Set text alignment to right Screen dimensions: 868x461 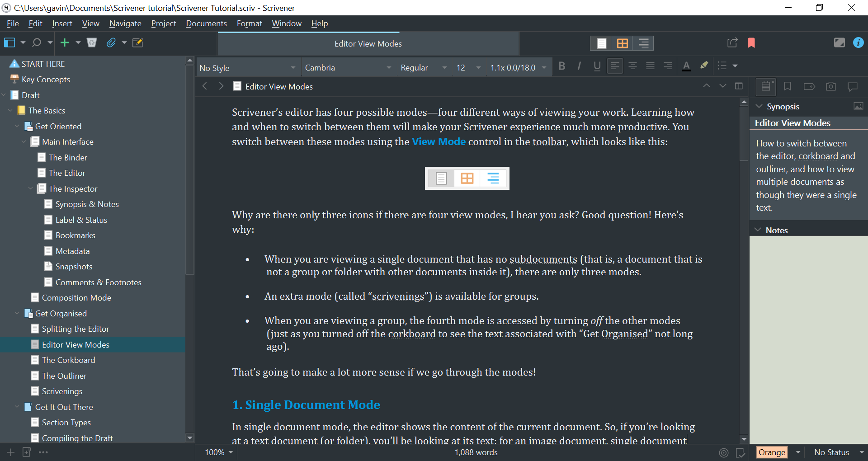(668, 66)
